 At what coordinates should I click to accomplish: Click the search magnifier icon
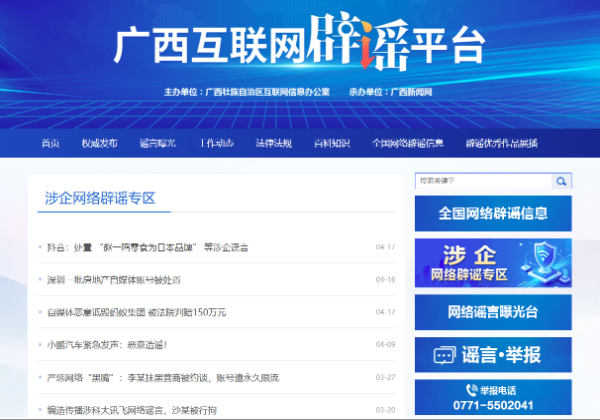(562, 181)
